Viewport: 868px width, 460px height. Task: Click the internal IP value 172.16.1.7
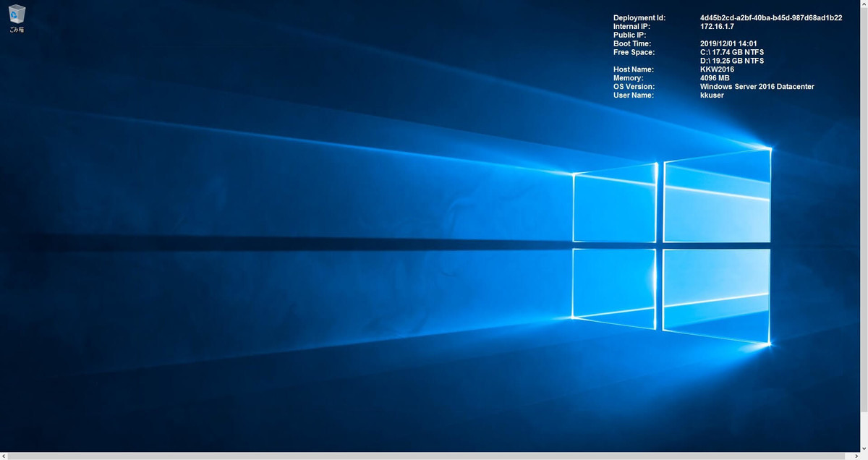pos(717,27)
